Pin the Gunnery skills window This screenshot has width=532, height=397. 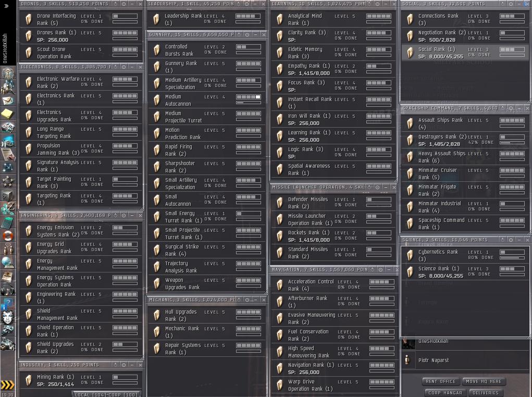tap(239, 34)
